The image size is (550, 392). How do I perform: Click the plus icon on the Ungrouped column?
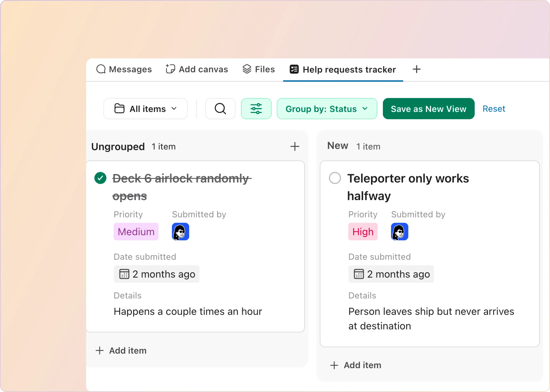[295, 146]
